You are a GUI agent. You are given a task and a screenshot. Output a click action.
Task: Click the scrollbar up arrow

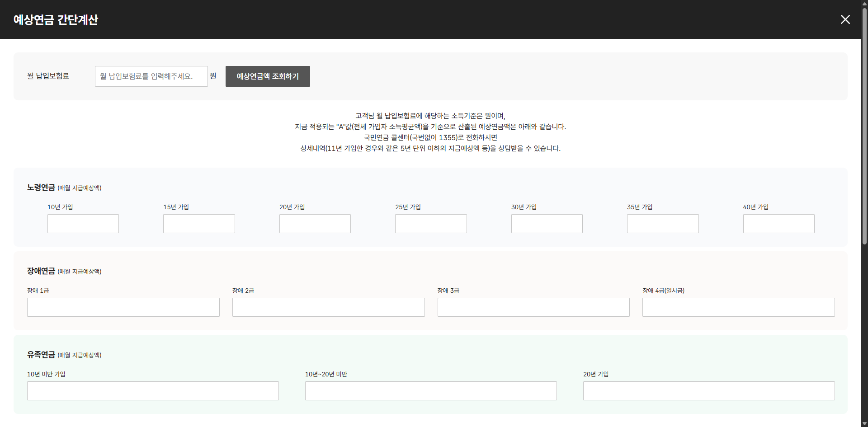pyautogui.click(x=864, y=4)
